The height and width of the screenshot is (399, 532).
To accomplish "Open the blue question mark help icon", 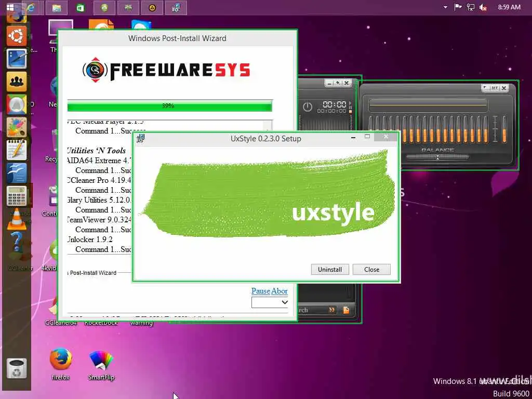I will pyautogui.click(x=16, y=242).
